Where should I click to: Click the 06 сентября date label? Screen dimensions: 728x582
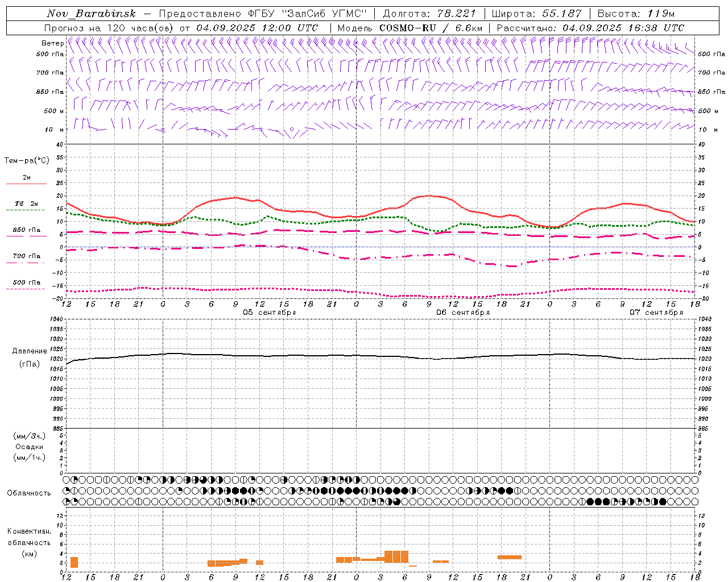point(463,313)
